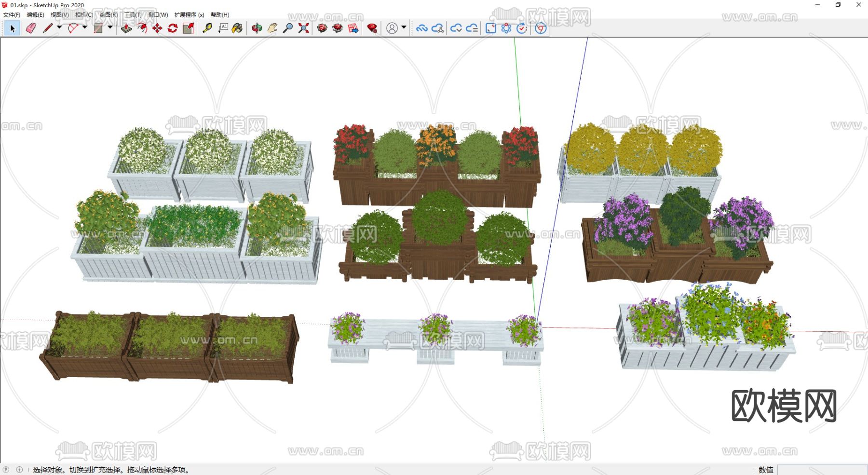
Task: Click the ring of circles icon
Action: 506,28
